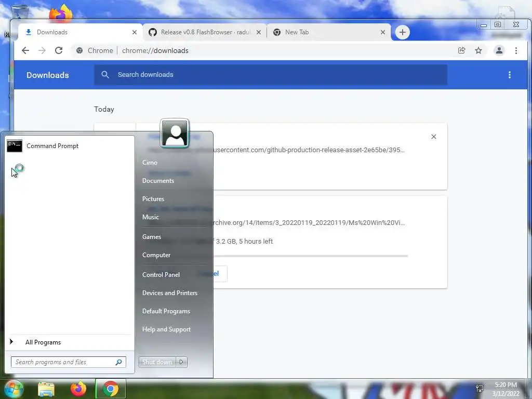
Task: Click the archive.org download URL link
Action: click(x=309, y=223)
